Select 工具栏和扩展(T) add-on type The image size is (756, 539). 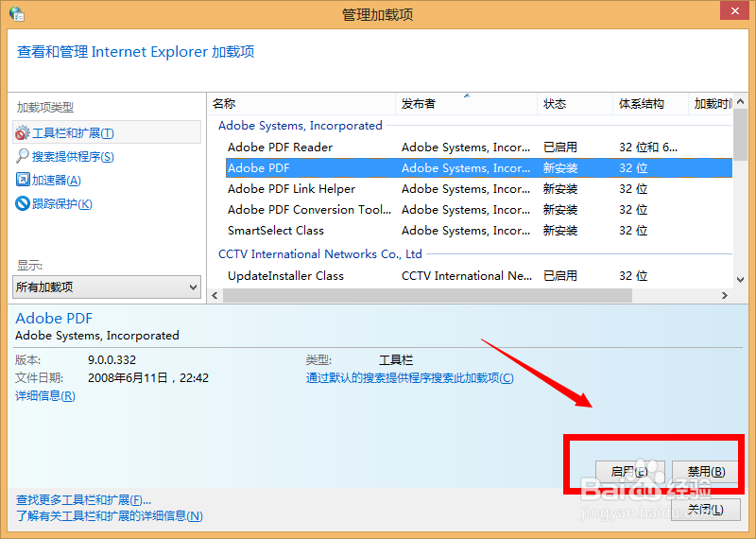coord(107,132)
